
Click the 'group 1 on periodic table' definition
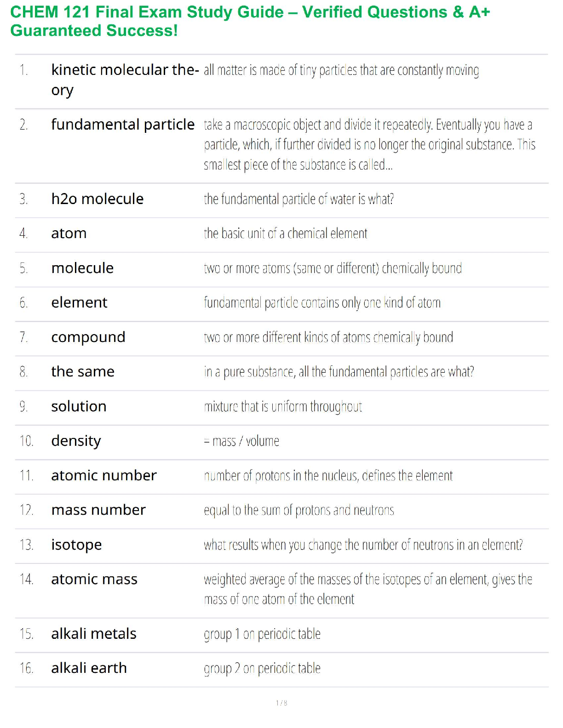[262, 634]
